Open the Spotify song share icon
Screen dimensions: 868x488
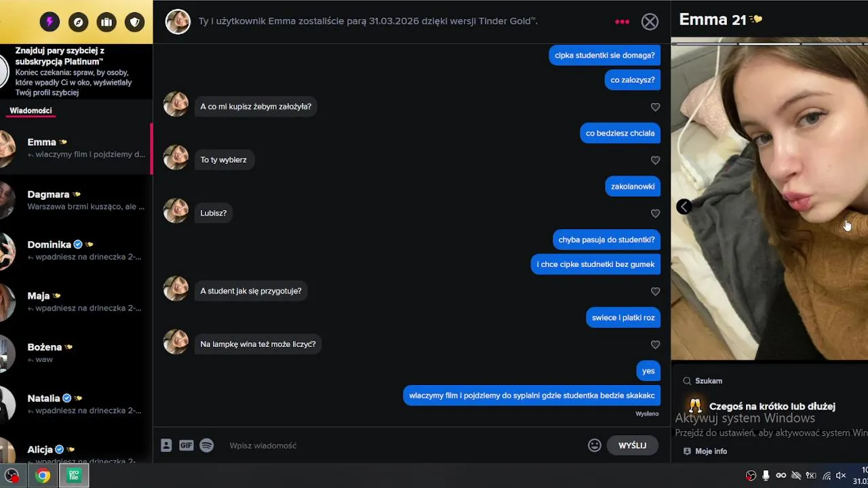coord(207,445)
